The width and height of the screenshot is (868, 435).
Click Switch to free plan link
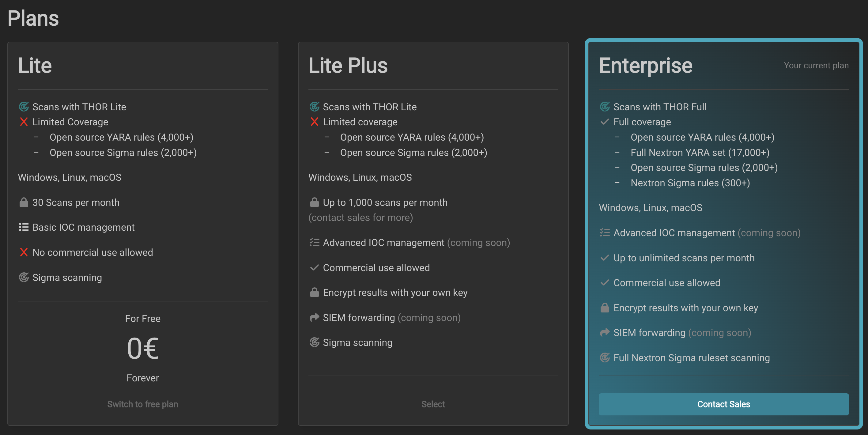point(142,404)
